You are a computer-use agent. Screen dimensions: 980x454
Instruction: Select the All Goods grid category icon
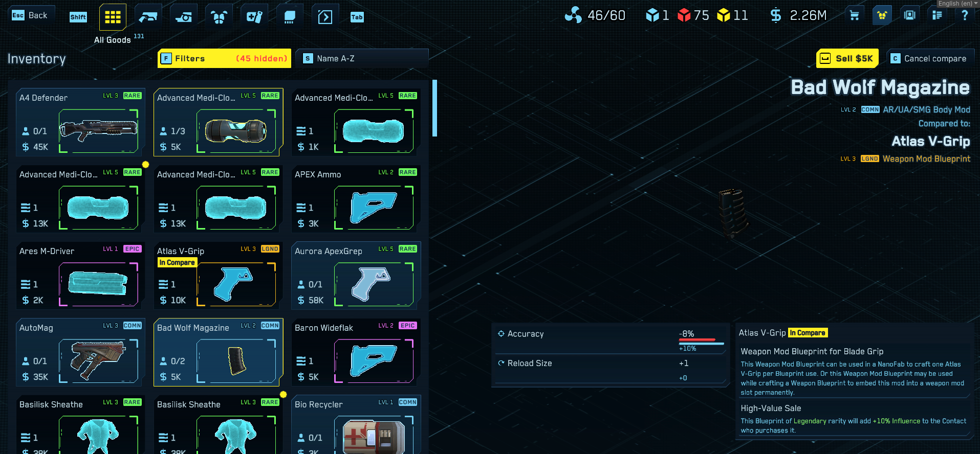[113, 17]
